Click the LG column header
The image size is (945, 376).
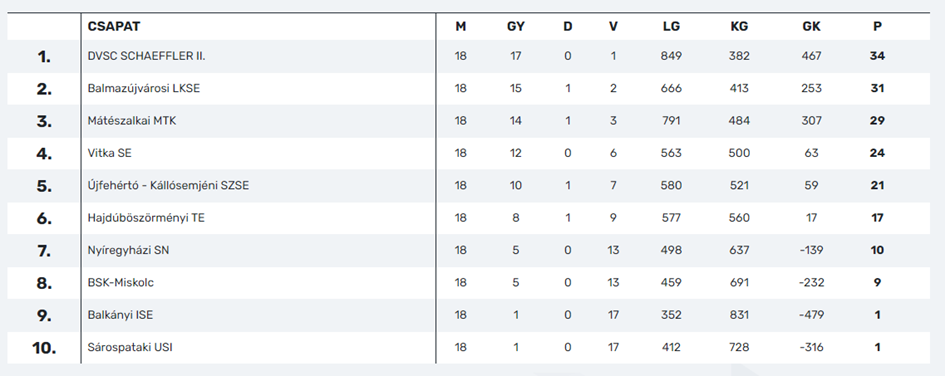(671, 27)
